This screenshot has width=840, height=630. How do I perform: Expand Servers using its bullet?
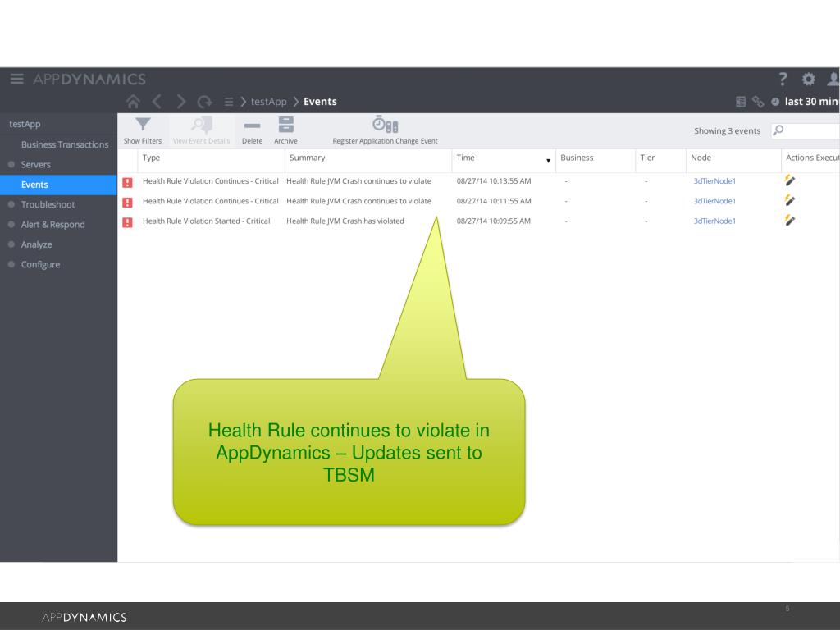pyautogui.click(x=11, y=164)
